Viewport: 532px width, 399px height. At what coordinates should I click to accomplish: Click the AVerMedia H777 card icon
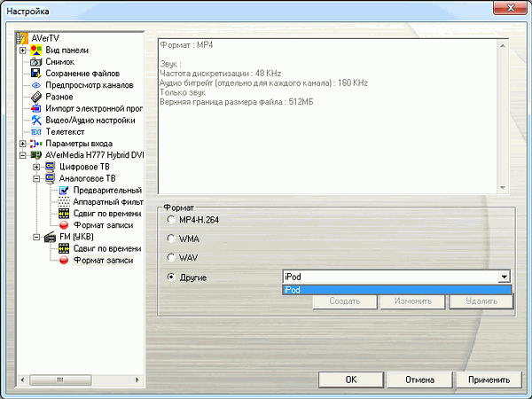point(36,155)
